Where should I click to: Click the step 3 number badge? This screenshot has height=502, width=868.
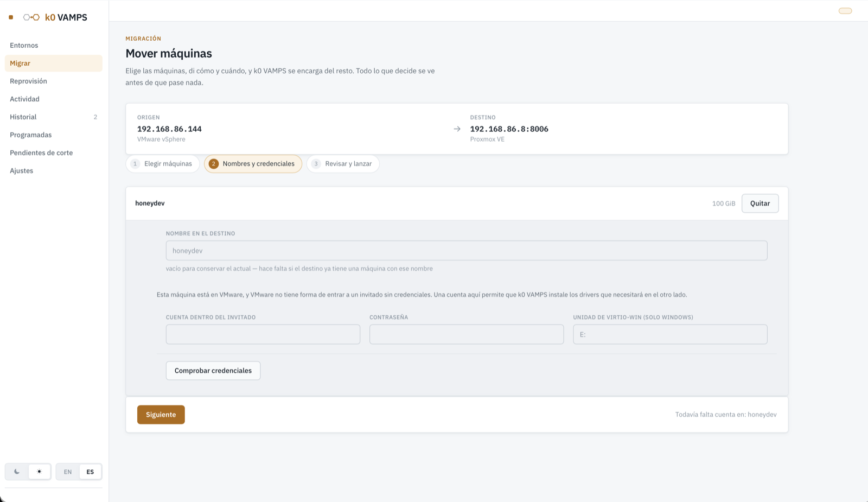coord(316,164)
